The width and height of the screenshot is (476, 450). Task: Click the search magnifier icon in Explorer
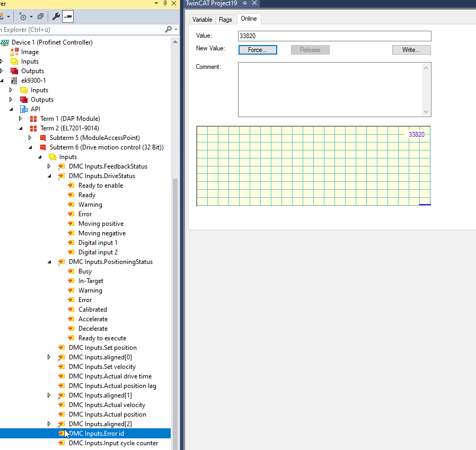pyautogui.click(x=169, y=30)
